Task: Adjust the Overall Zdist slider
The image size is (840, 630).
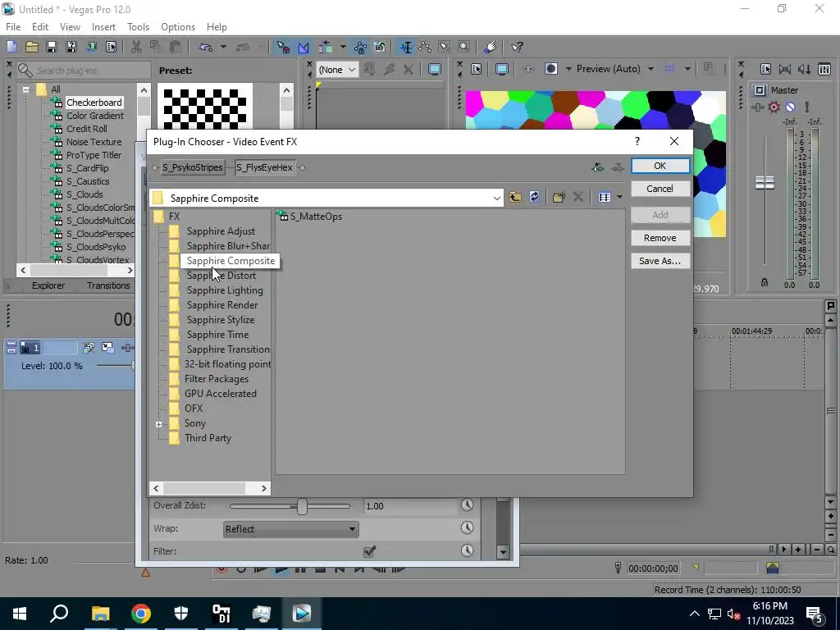Action: click(302, 506)
